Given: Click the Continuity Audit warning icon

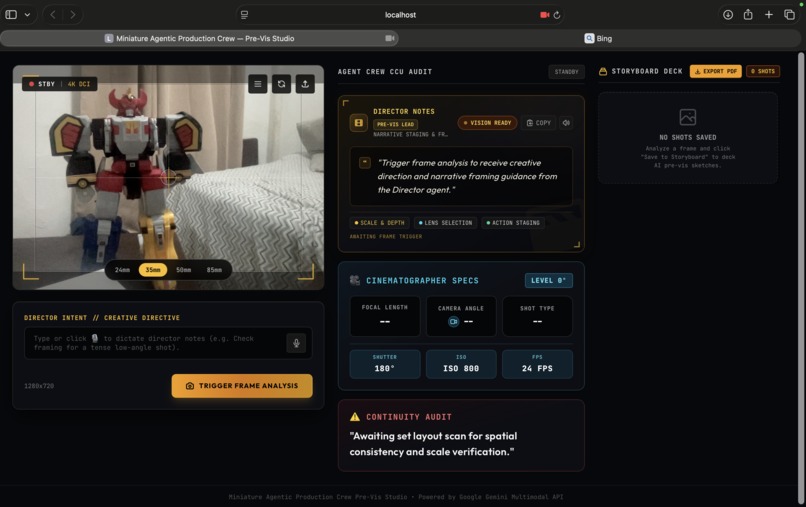Looking at the screenshot, I should [x=355, y=417].
